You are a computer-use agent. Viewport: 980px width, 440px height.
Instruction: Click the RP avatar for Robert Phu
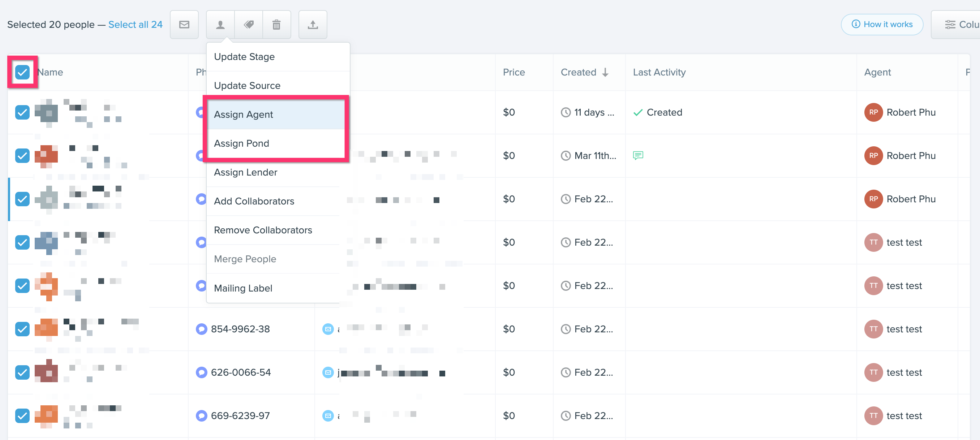click(x=873, y=112)
